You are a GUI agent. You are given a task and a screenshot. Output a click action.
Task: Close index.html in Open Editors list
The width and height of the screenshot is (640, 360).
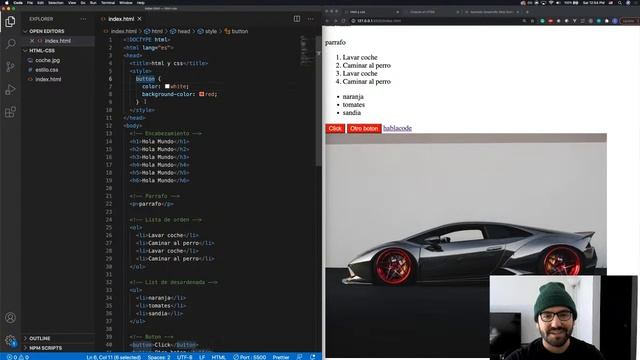(32, 41)
